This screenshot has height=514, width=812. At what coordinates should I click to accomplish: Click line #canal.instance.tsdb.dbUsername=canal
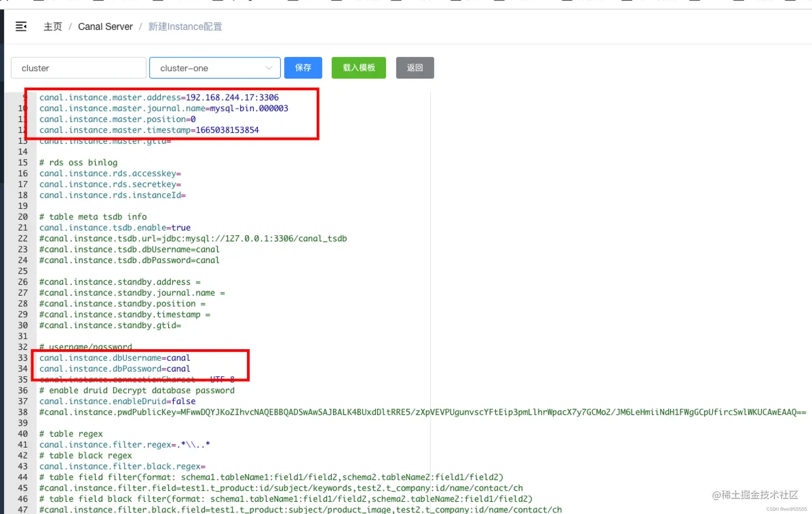129,249
